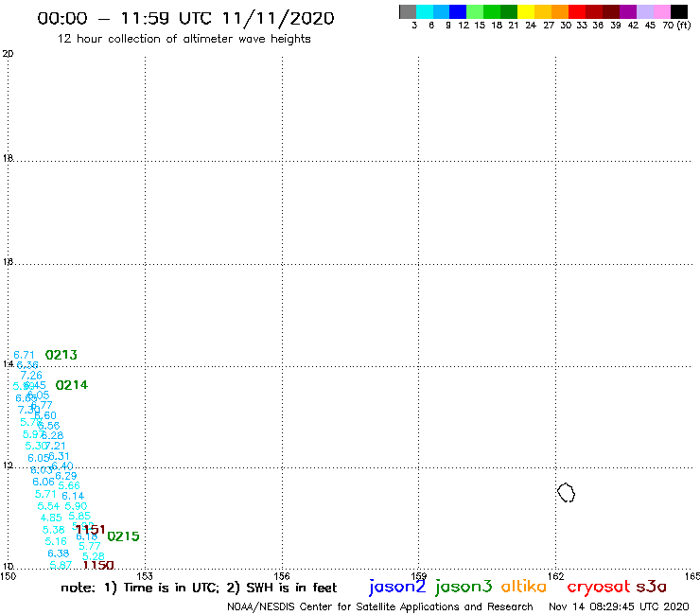Screen dimensions: 700x615
Task: Pick the black swatch at color bar end
Action: pos(678,11)
